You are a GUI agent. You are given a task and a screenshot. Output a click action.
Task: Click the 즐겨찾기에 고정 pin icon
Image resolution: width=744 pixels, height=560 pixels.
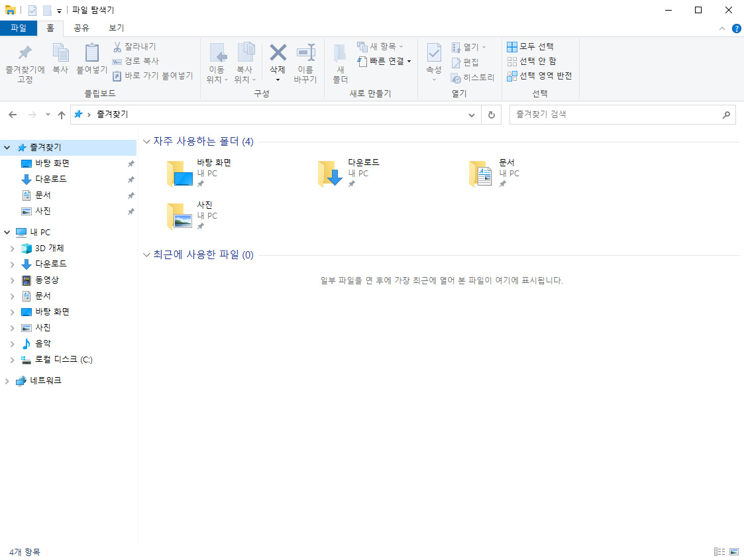(25, 52)
